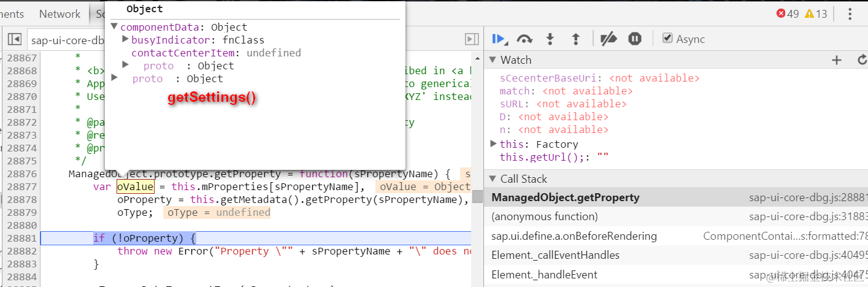The width and height of the screenshot is (868, 287).
Task: Open DevTools more options menu
Action: tap(850, 13)
